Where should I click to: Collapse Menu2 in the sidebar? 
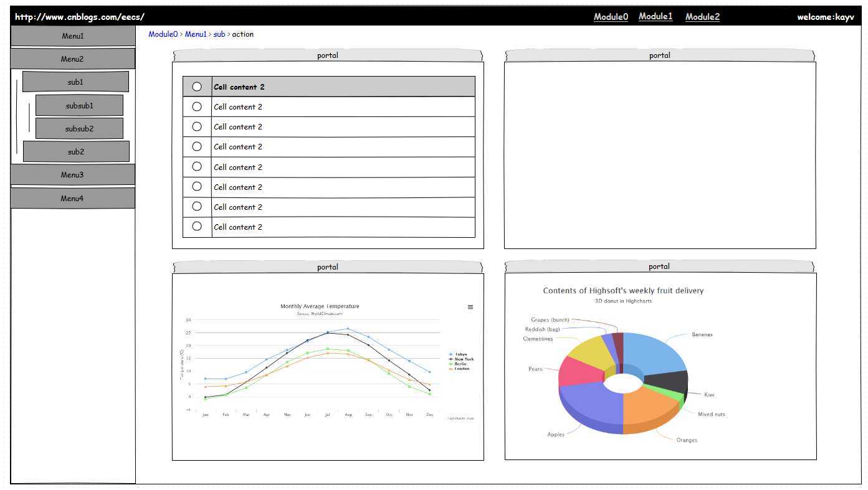pyautogui.click(x=73, y=59)
